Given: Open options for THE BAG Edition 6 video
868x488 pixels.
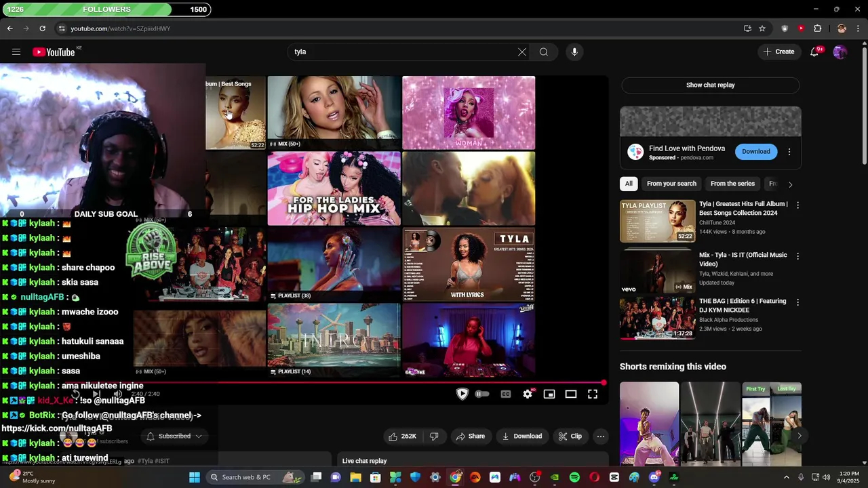Looking at the screenshot, I should pyautogui.click(x=797, y=302).
